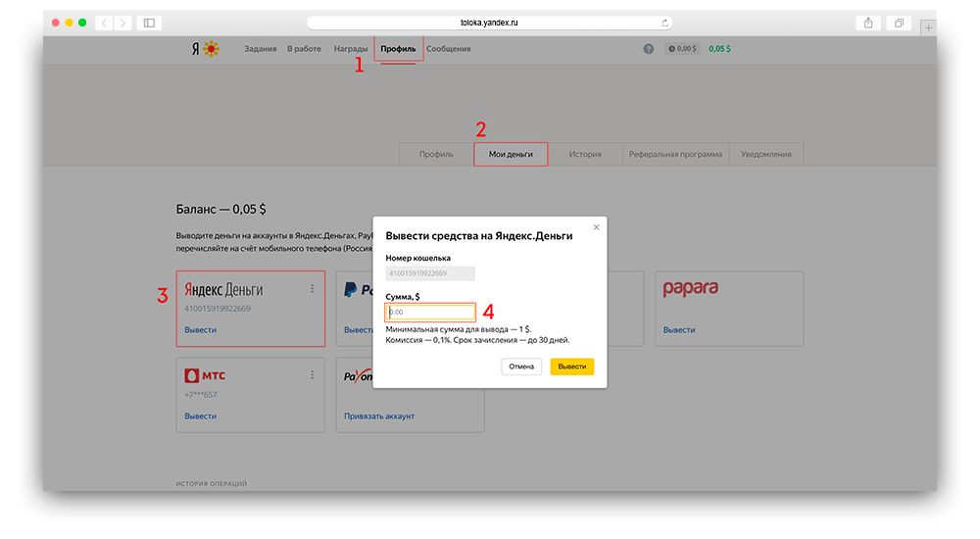Click the ИСТОРИЯ ОПЕРАЦИЙ heading

coord(212,484)
